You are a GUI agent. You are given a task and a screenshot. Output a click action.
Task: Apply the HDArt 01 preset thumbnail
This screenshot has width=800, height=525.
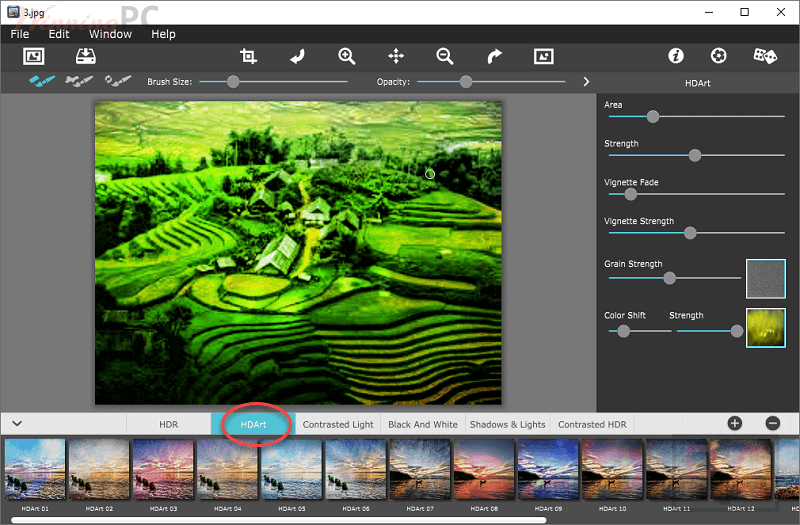coord(35,469)
